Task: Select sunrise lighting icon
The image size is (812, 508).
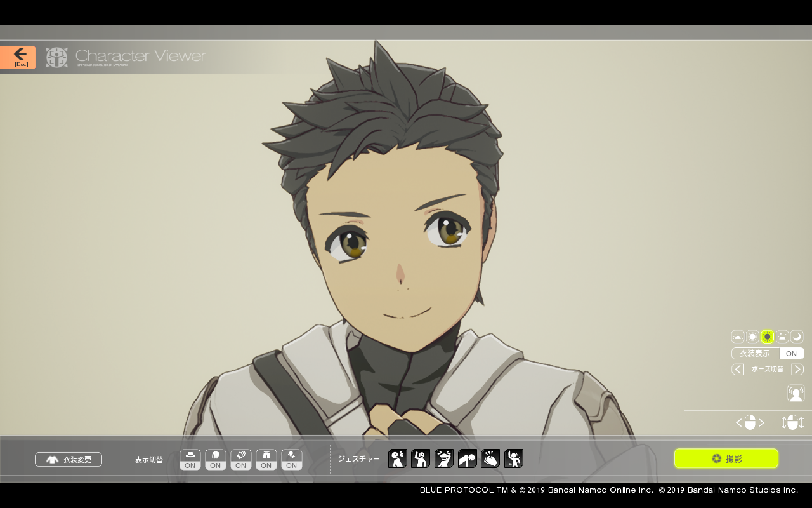Action: [x=738, y=337]
